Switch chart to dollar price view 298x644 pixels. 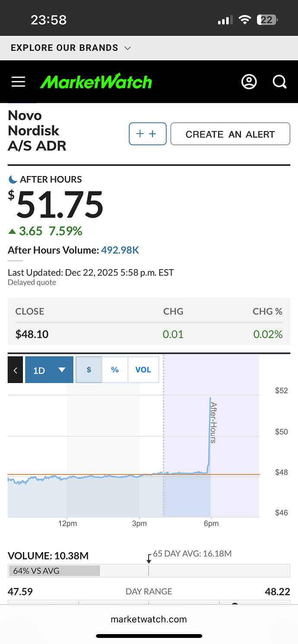coord(89,370)
